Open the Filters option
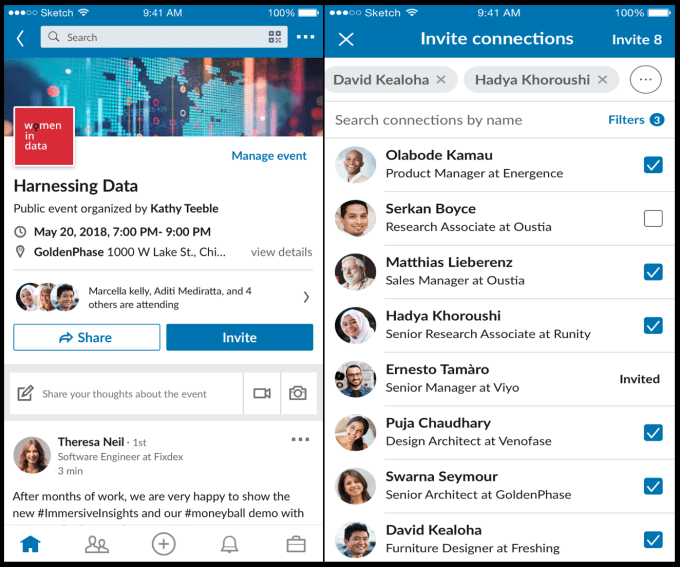This screenshot has height=567, width=680. click(x=626, y=120)
